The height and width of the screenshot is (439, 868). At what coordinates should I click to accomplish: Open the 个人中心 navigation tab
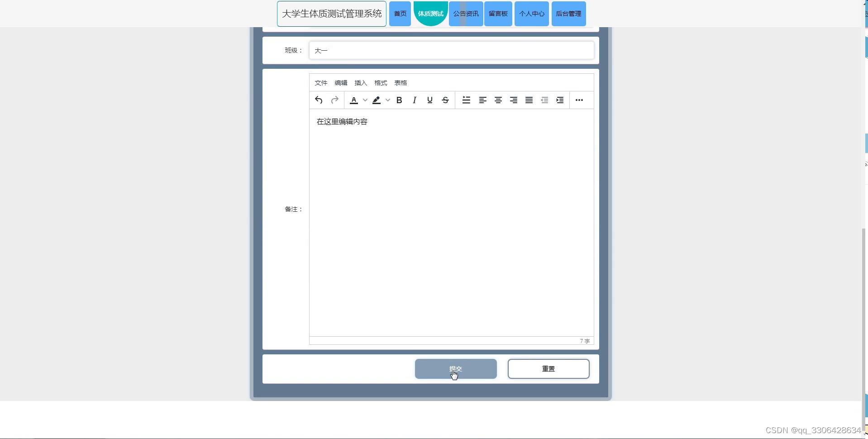532,14
